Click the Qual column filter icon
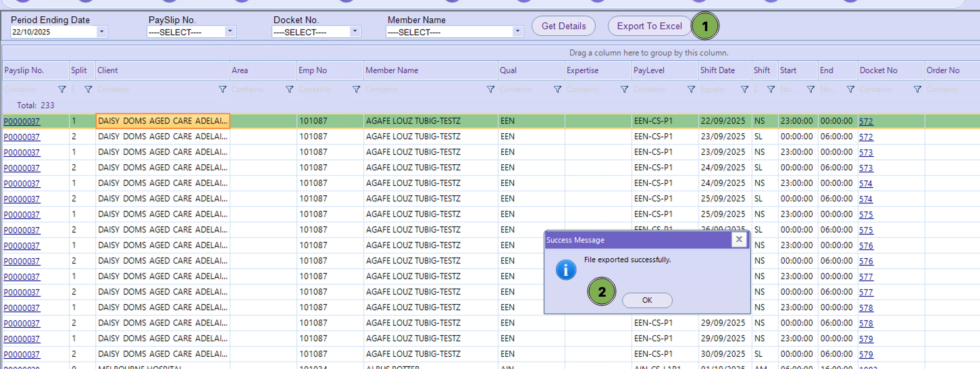Image resolution: width=980 pixels, height=369 pixels. (x=557, y=89)
